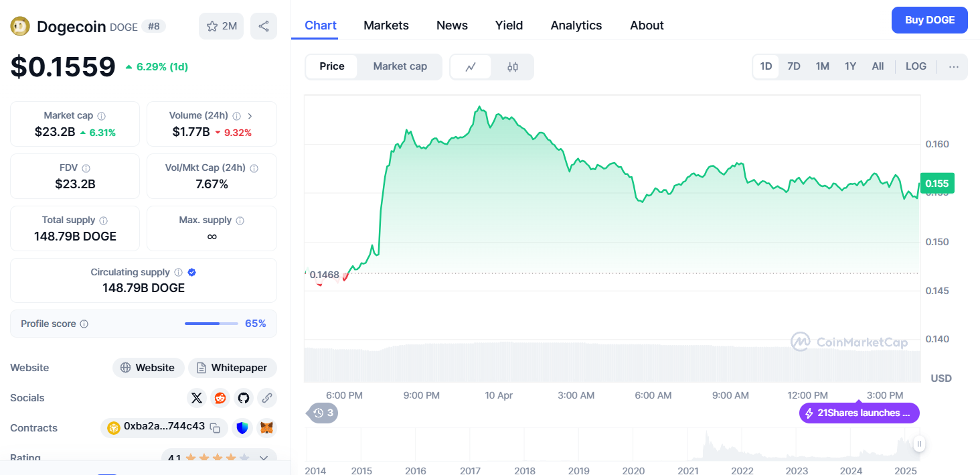This screenshot has height=475, width=980.
Task: Select the Price chart toggle
Action: coord(332,66)
